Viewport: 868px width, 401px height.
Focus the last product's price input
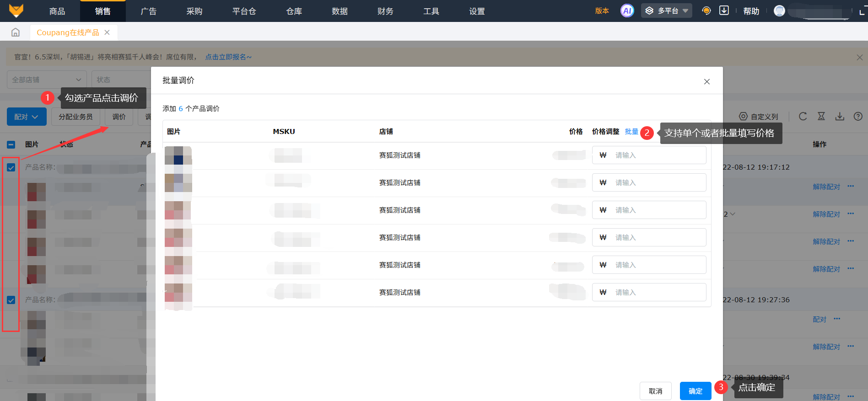[649, 292]
